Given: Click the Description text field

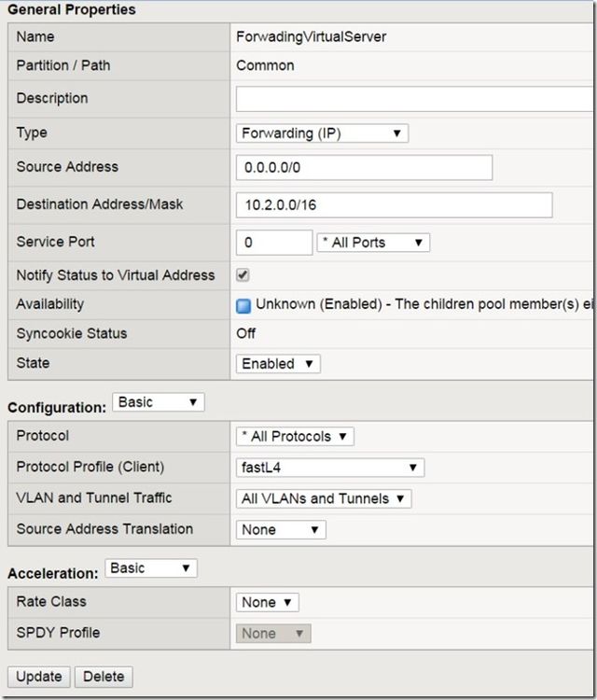Looking at the screenshot, I should pyautogui.click(x=415, y=99).
